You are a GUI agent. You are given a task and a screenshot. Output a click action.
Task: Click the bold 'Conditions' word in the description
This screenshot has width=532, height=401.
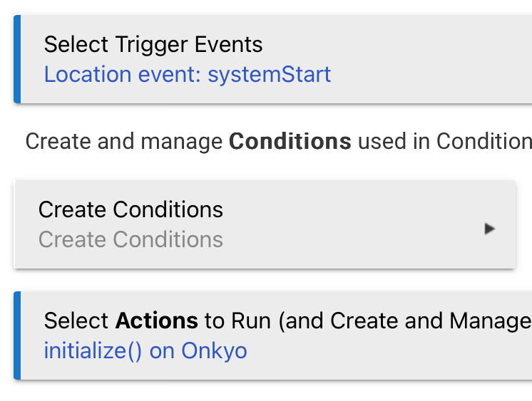click(x=290, y=141)
